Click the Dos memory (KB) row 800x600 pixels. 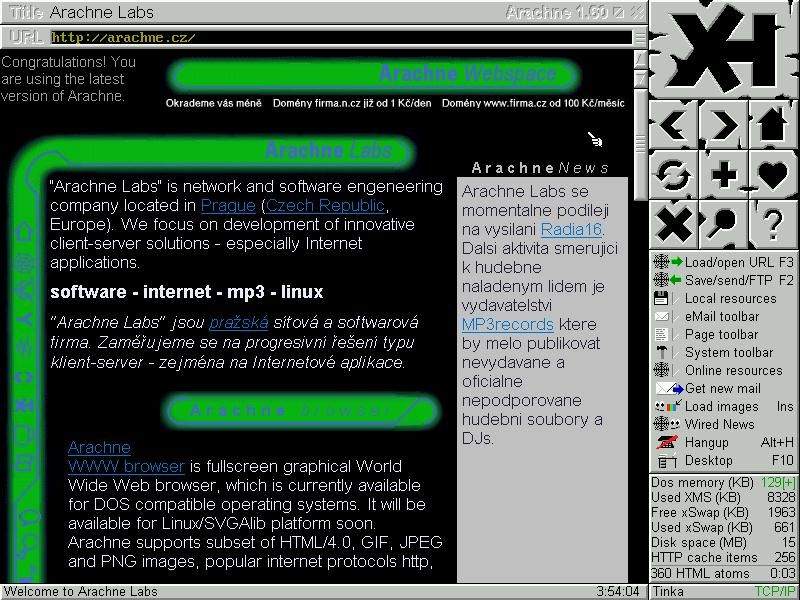click(723, 483)
